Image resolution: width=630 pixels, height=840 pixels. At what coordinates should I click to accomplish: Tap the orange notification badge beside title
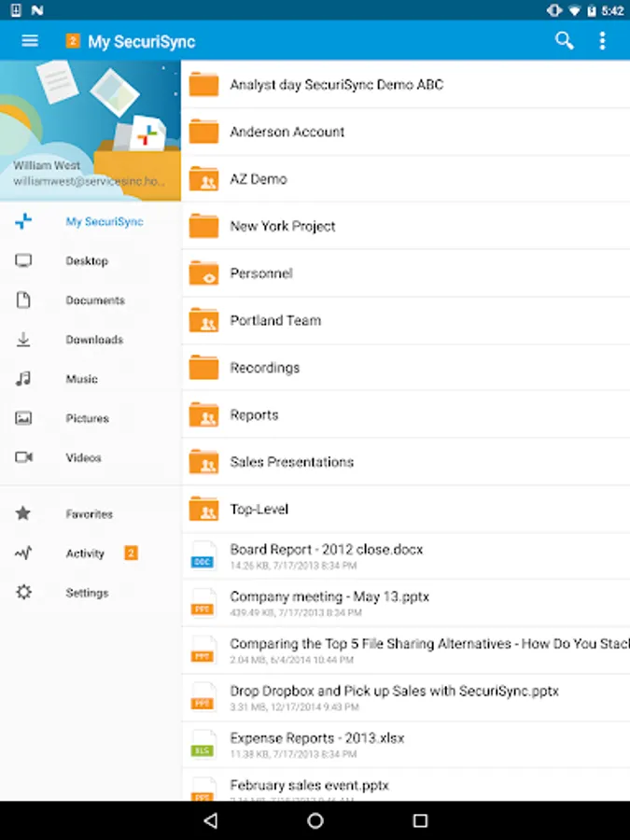pos(73,41)
